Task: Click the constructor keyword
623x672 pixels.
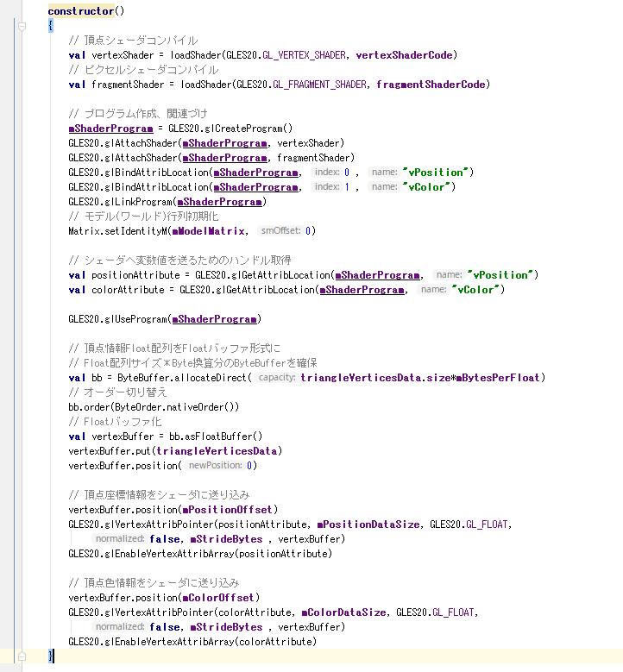Action: [x=81, y=11]
